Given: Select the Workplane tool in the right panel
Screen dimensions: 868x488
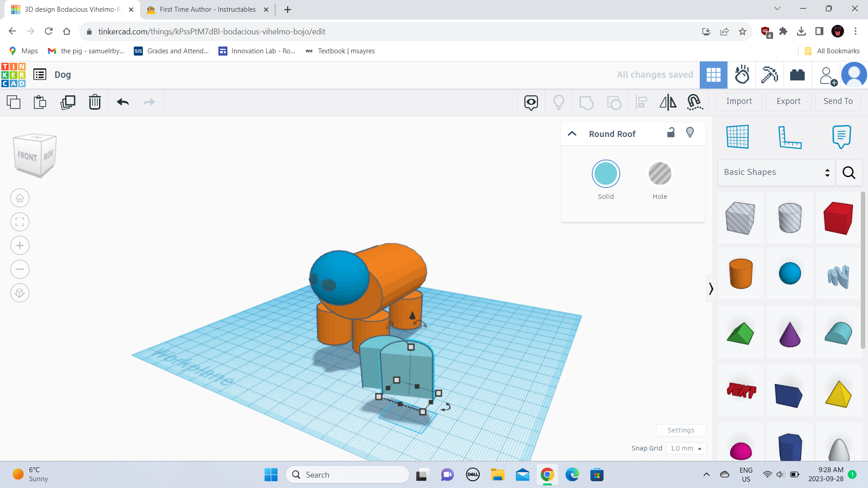Looking at the screenshot, I should pyautogui.click(x=738, y=137).
